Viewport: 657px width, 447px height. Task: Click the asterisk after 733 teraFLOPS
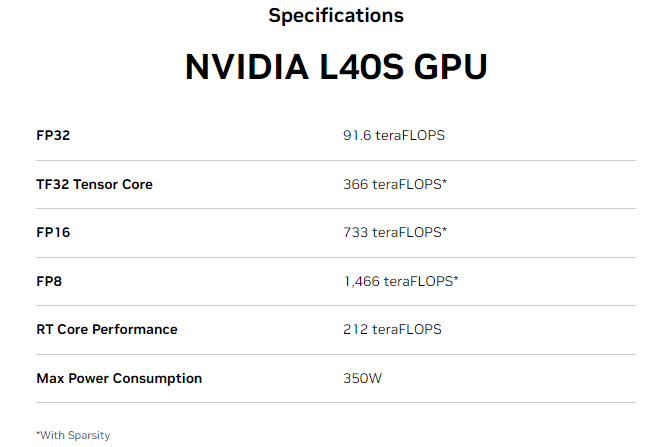(444, 230)
